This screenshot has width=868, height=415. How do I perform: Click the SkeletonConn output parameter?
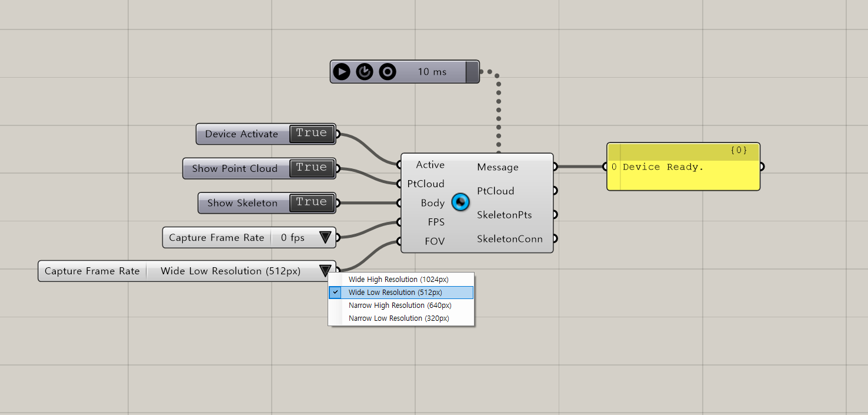click(510, 239)
